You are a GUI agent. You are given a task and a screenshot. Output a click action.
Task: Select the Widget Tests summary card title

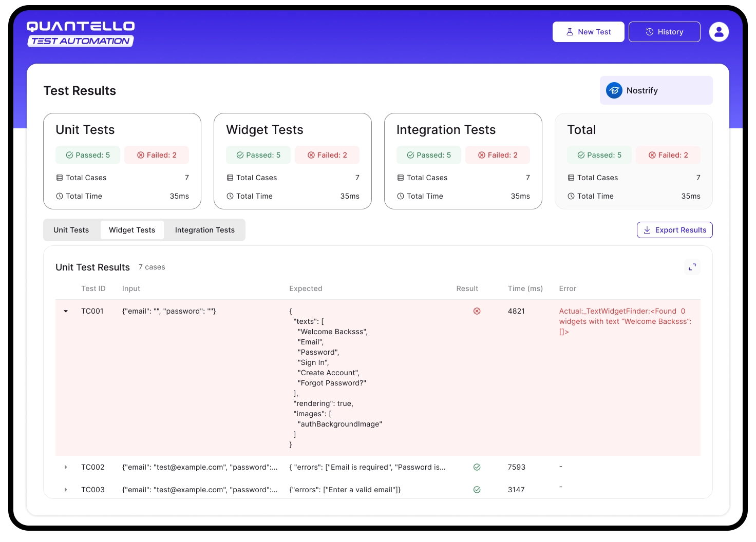tap(264, 130)
